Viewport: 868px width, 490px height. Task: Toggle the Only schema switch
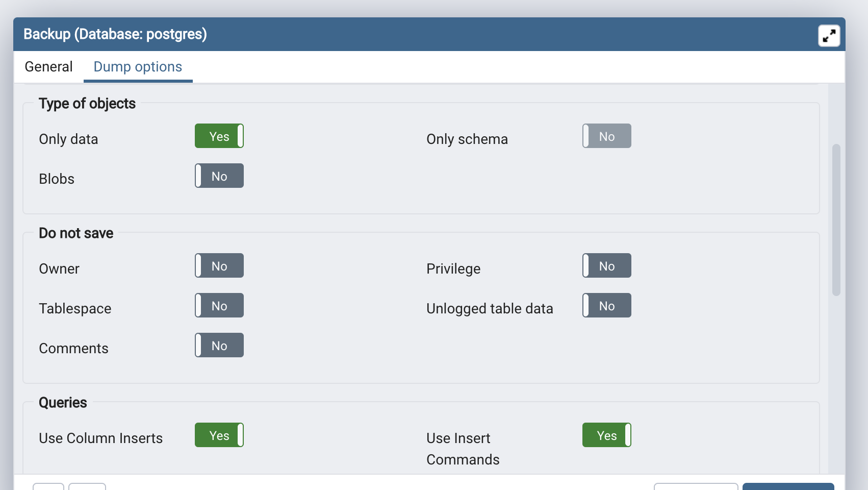coord(607,136)
